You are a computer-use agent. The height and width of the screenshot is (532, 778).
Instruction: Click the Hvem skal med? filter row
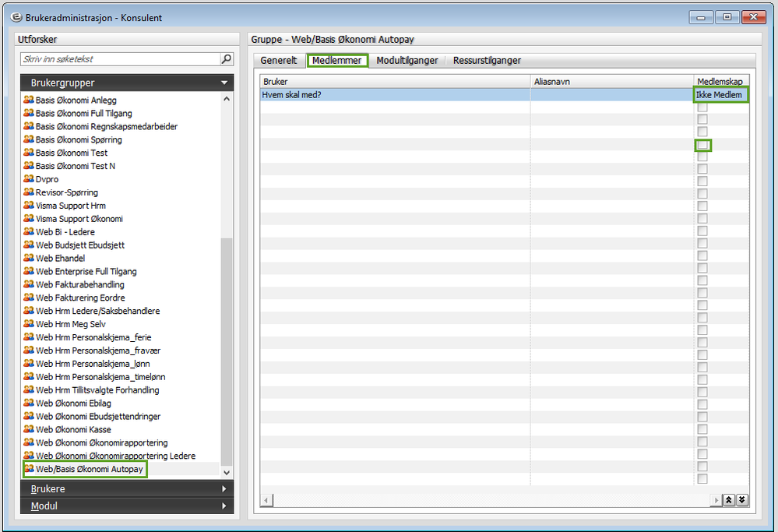click(477, 95)
